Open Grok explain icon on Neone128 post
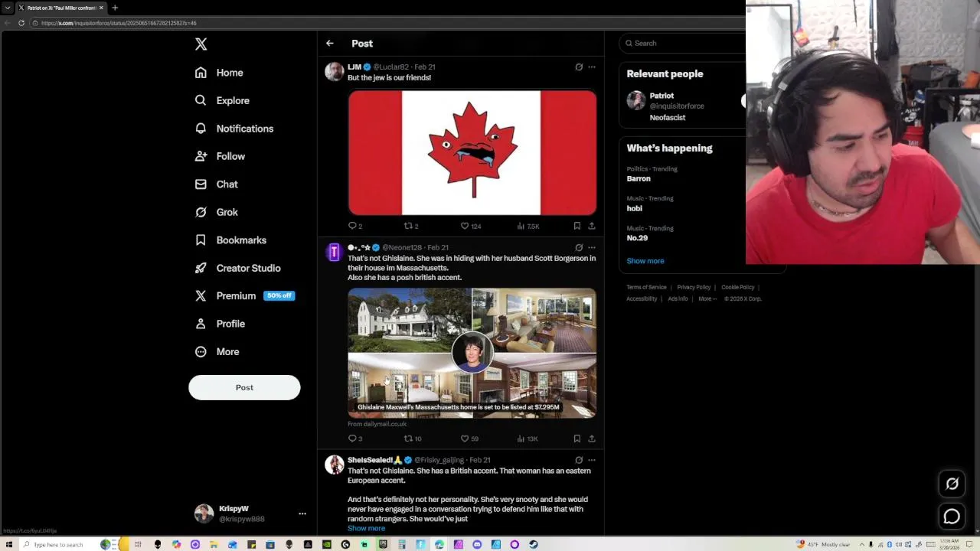Viewport: 980px width, 551px height. tap(579, 247)
